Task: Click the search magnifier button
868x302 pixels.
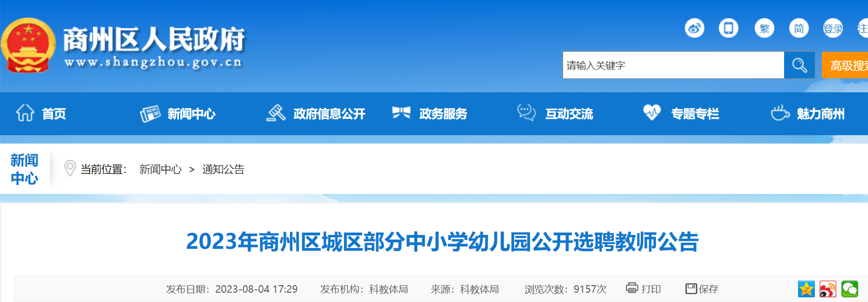Action: pyautogui.click(x=799, y=65)
